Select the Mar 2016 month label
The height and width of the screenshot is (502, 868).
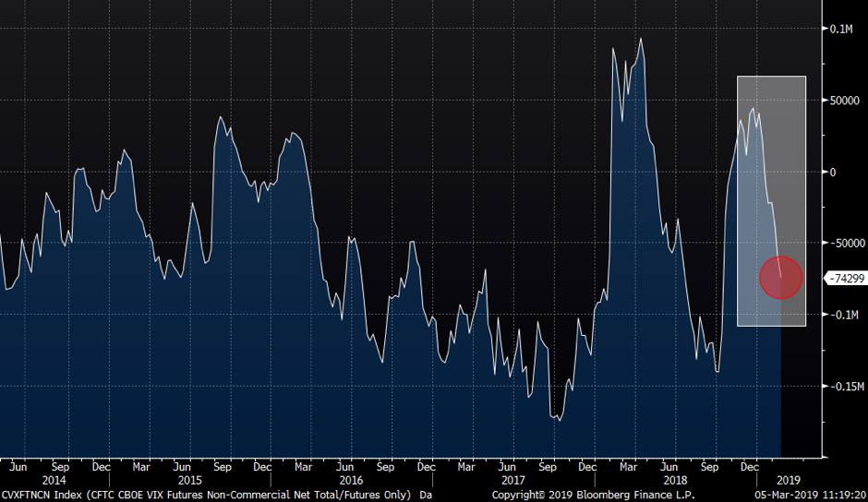tap(304, 467)
